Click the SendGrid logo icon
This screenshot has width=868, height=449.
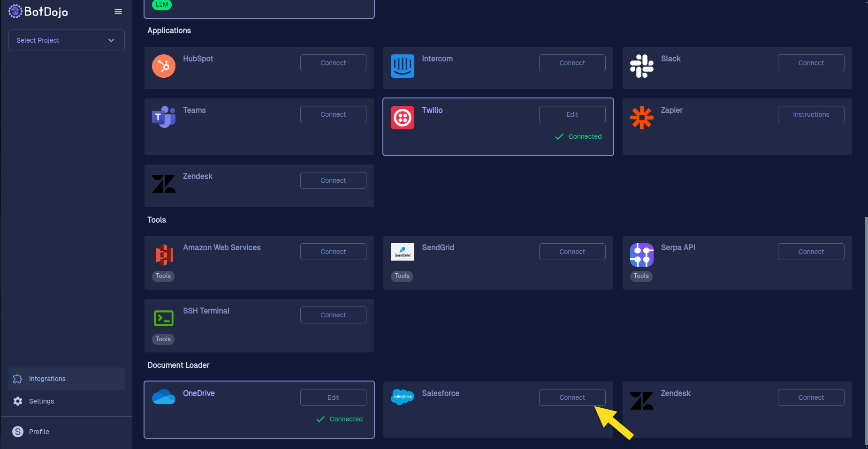click(x=403, y=252)
